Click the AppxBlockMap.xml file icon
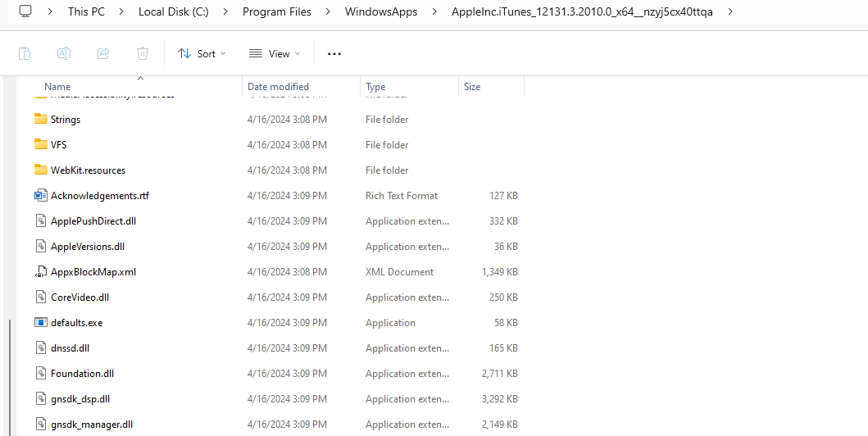This screenshot has height=436, width=868. tap(40, 271)
